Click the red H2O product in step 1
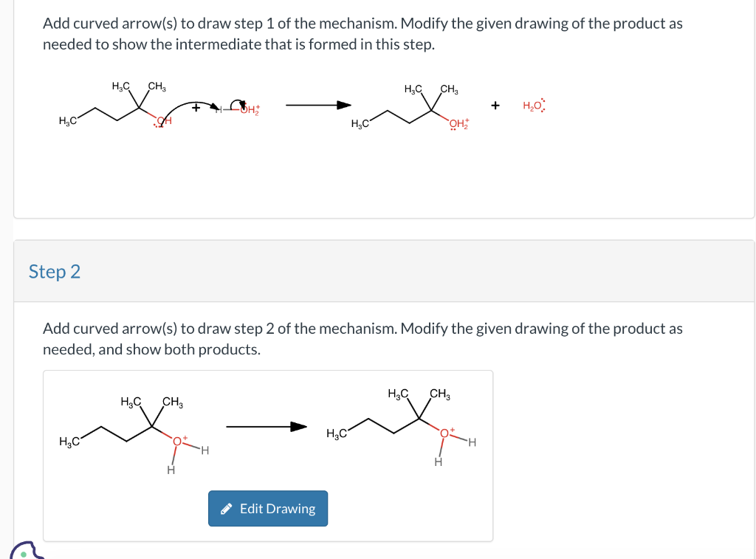This screenshot has width=756, height=559. point(535,105)
